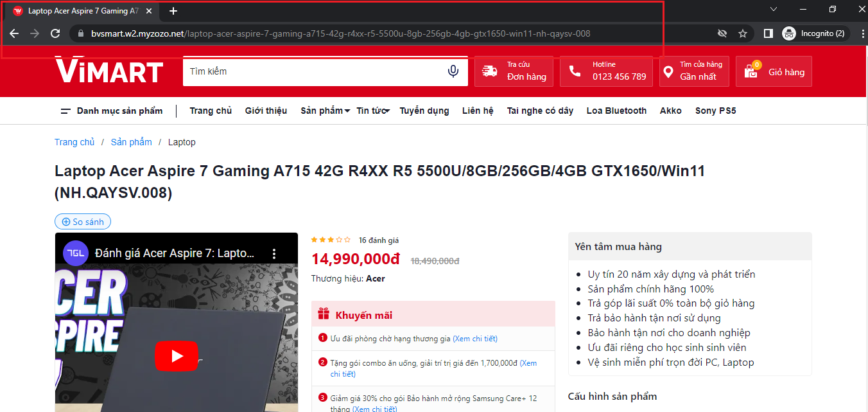Click the Khuyến mãi gift icon

[x=324, y=314]
